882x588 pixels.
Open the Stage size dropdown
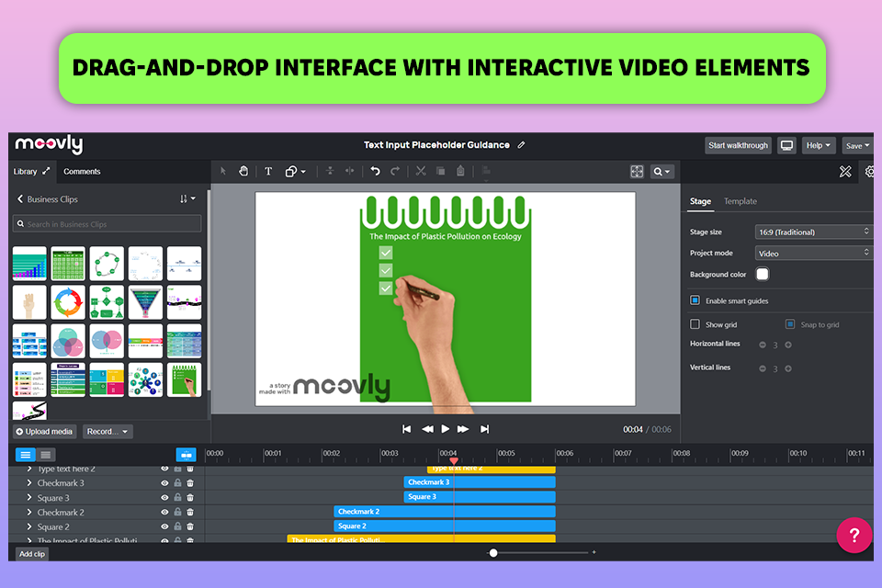pos(814,232)
